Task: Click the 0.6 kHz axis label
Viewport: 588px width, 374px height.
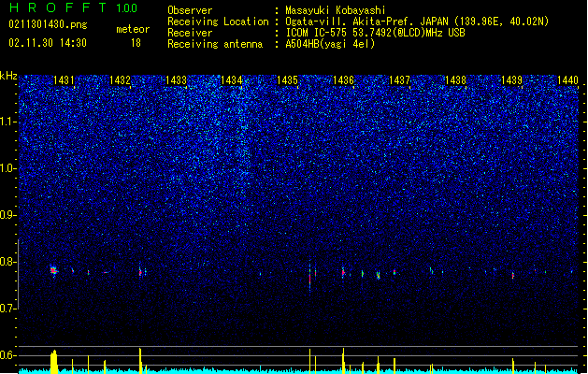Action: [8, 355]
